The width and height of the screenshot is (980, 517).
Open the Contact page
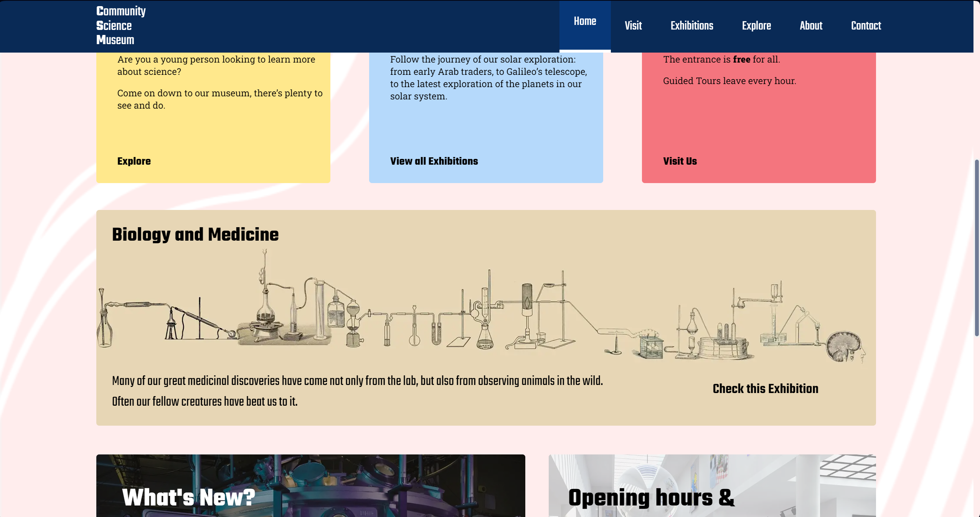(866, 25)
